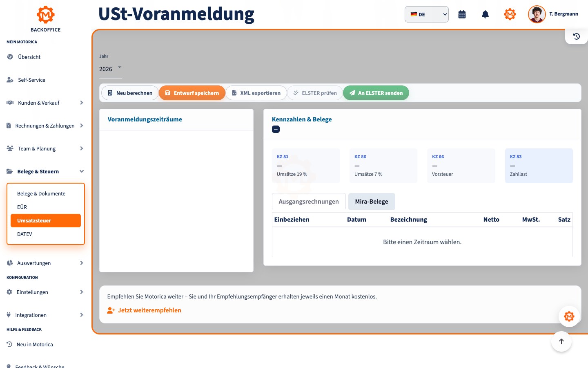Click the Self-Service user icon
588x368 pixels.
tap(10, 80)
